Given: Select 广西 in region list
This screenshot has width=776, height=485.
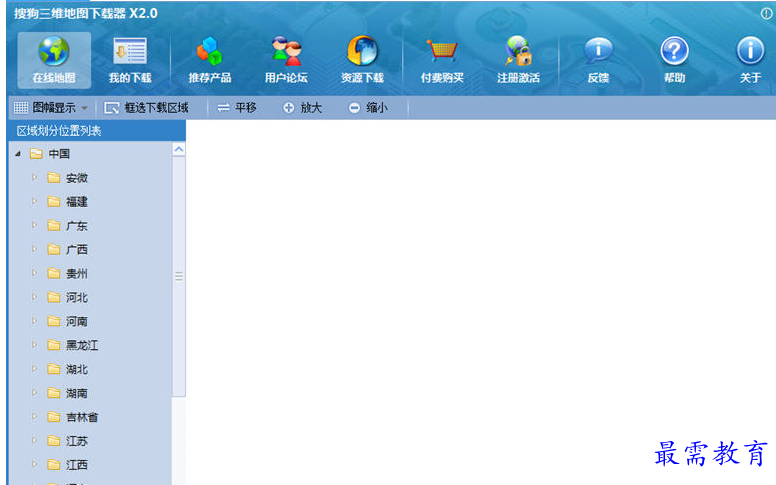Looking at the screenshot, I should pos(77,249).
